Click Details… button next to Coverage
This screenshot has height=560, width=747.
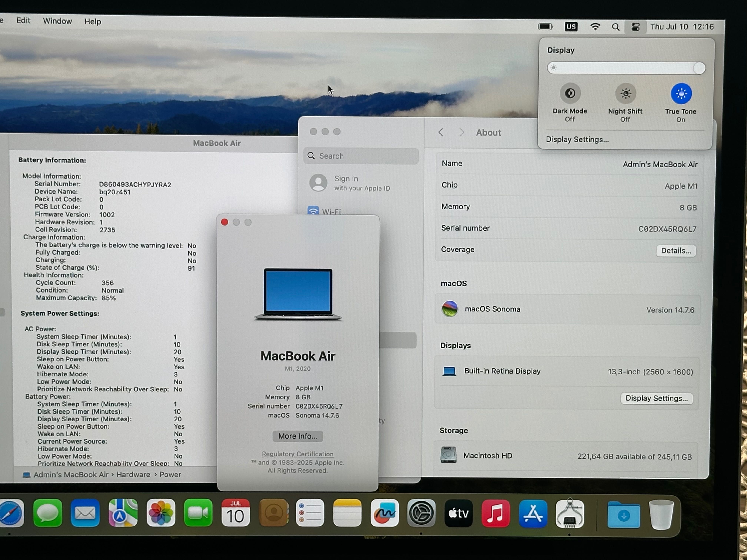676,251
